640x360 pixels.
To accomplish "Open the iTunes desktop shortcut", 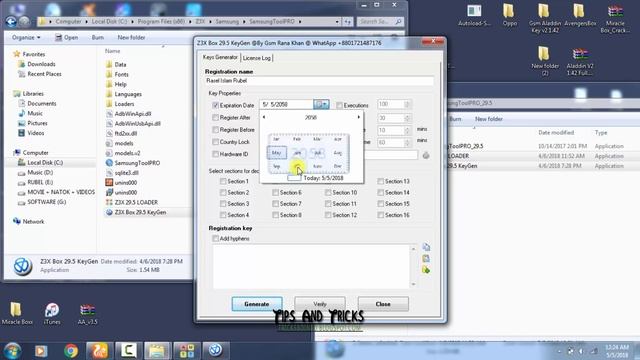I will 52,313.
